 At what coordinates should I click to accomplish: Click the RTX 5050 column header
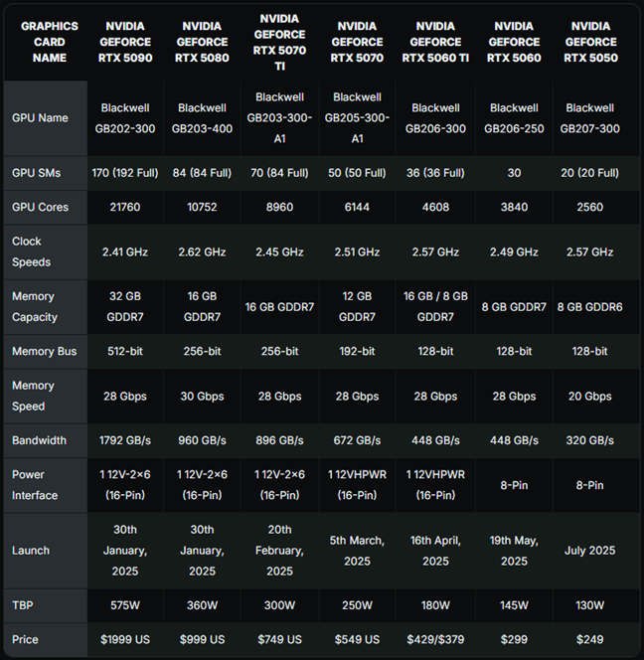590,42
